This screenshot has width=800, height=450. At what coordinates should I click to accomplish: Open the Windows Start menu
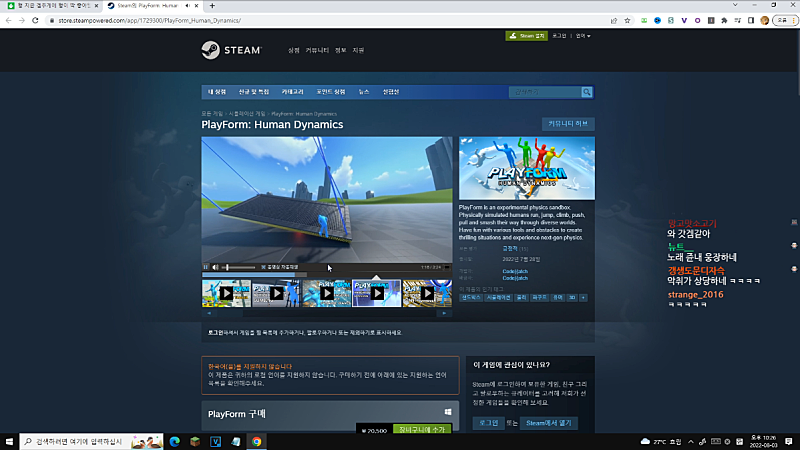[x=9, y=441]
